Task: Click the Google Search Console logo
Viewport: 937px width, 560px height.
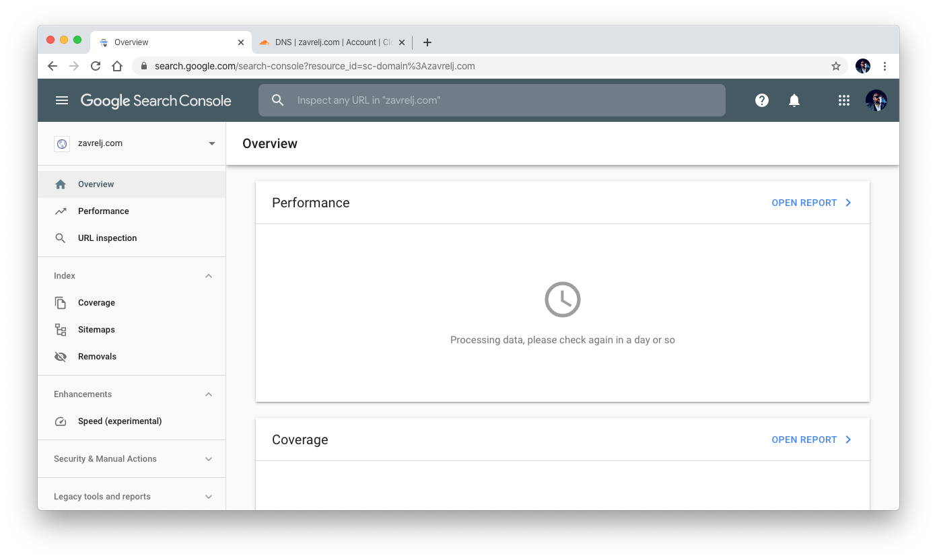Action: [x=156, y=100]
